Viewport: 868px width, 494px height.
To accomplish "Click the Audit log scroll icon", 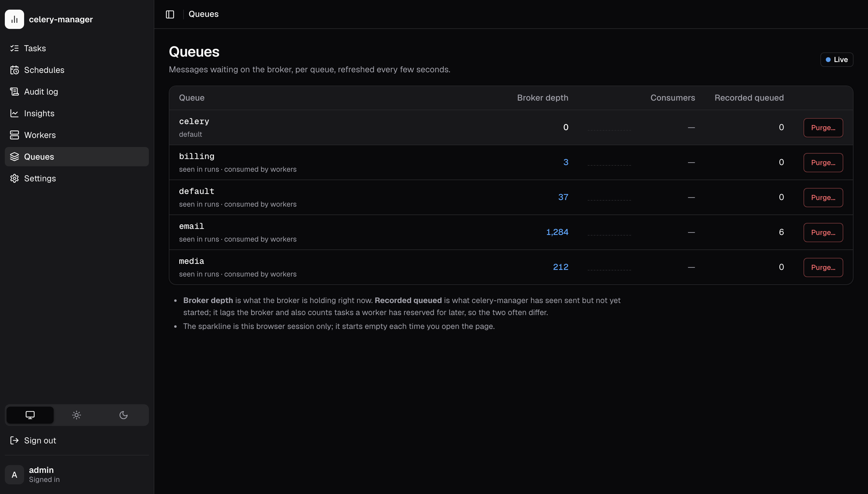I will 14,92.
